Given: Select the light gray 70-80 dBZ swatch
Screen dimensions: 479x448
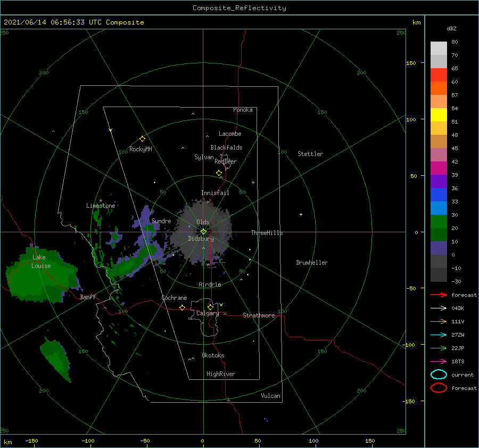Looking at the screenshot, I should (439, 48).
